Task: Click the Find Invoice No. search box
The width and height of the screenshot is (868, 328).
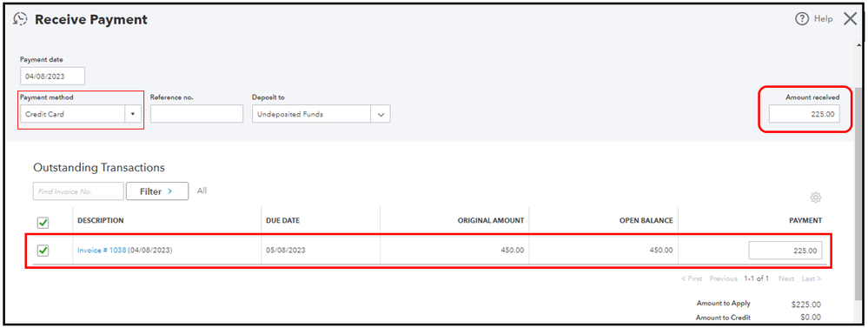Action: (78, 191)
